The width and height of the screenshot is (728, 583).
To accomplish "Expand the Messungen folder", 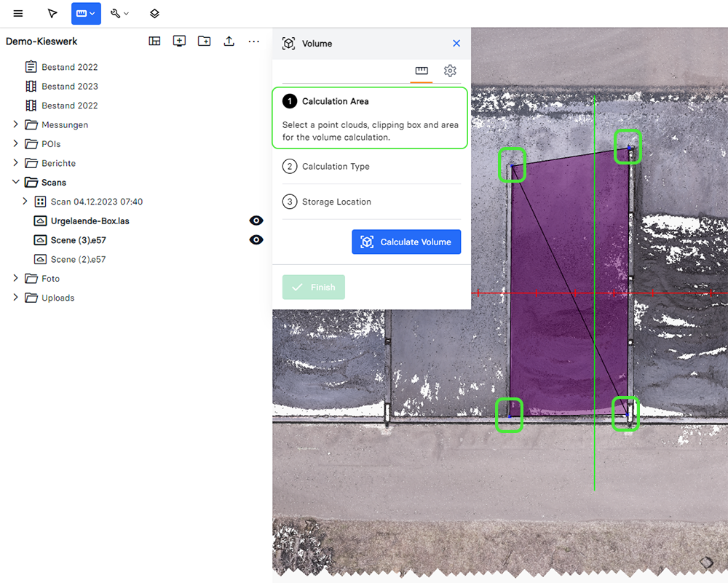I will 16,124.
